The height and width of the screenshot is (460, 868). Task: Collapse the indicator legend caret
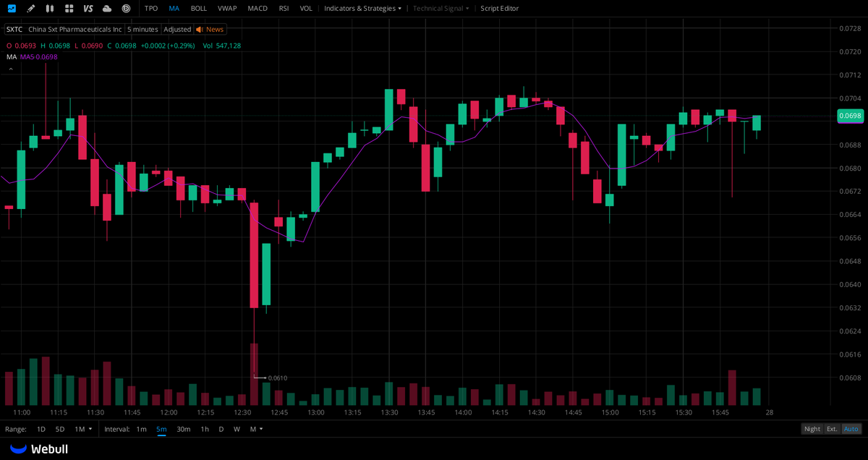coord(10,69)
